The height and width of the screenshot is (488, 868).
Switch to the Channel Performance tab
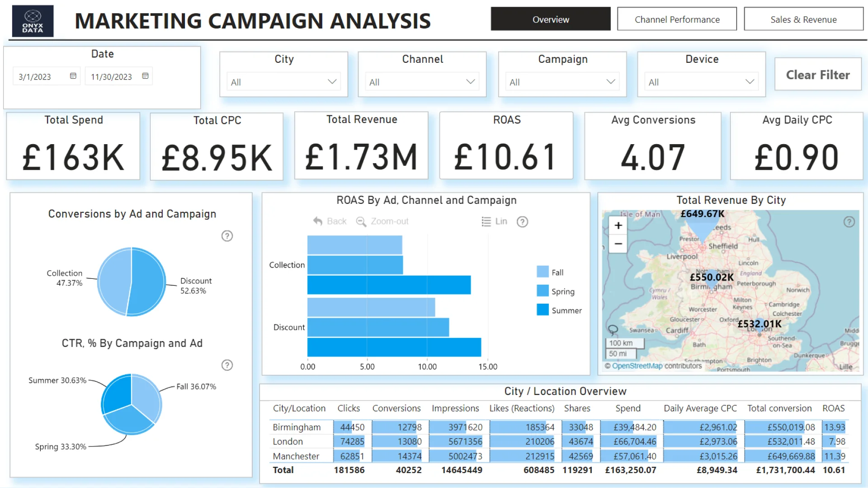tap(677, 19)
